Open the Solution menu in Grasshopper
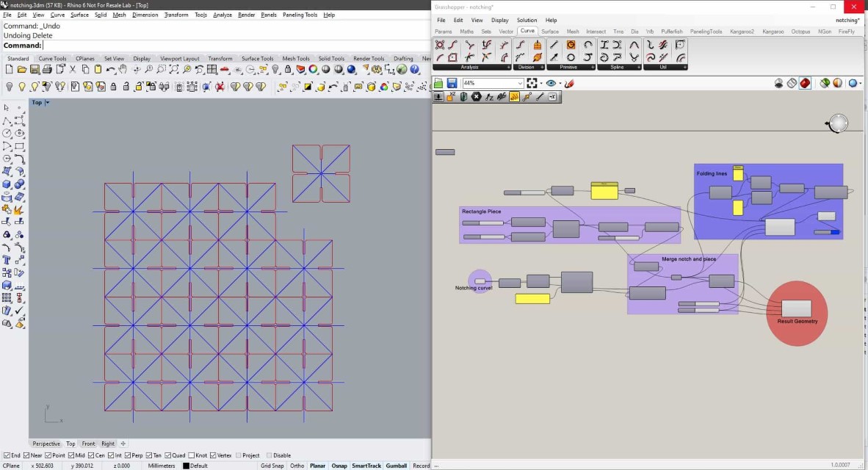 click(527, 20)
